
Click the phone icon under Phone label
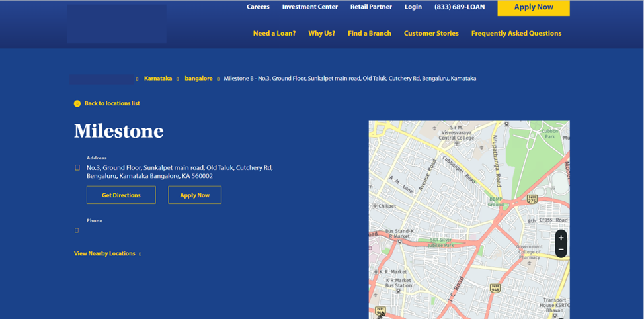click(x=77, y=230)
